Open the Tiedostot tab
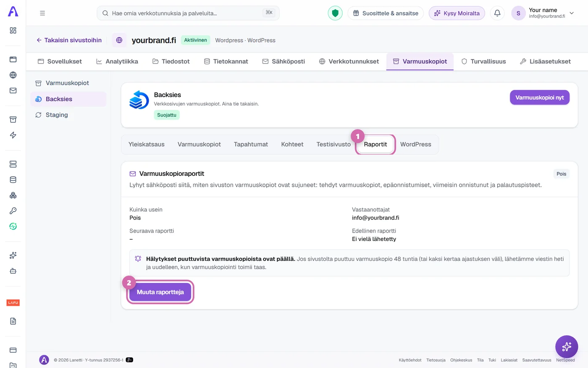Image resolution: width=588 pixels, height=368 pixels. (x=171, y=61)
